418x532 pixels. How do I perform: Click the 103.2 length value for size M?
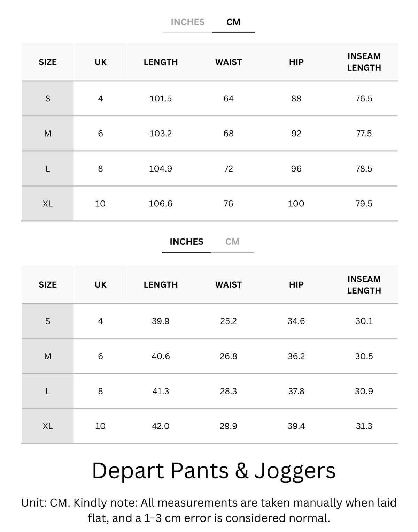tap(161, 134)
